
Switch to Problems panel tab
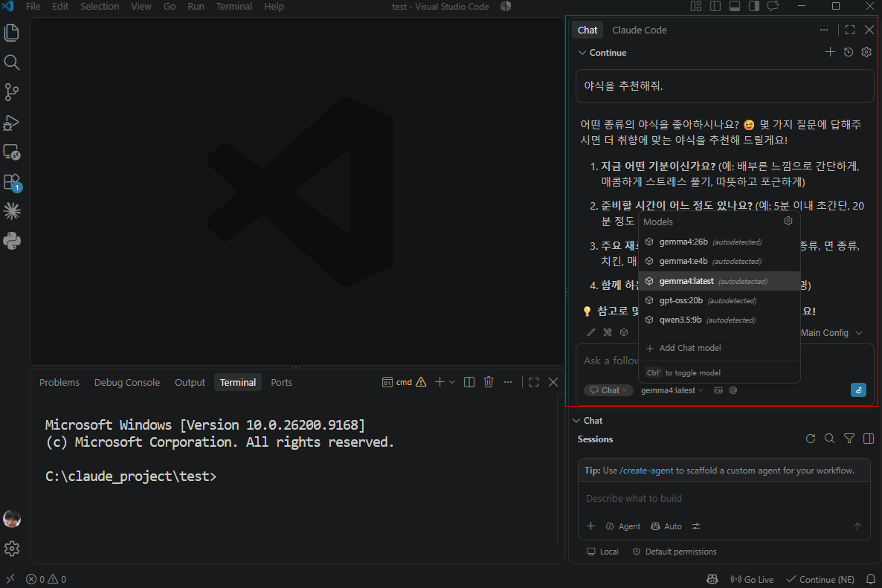click(59, 382)
